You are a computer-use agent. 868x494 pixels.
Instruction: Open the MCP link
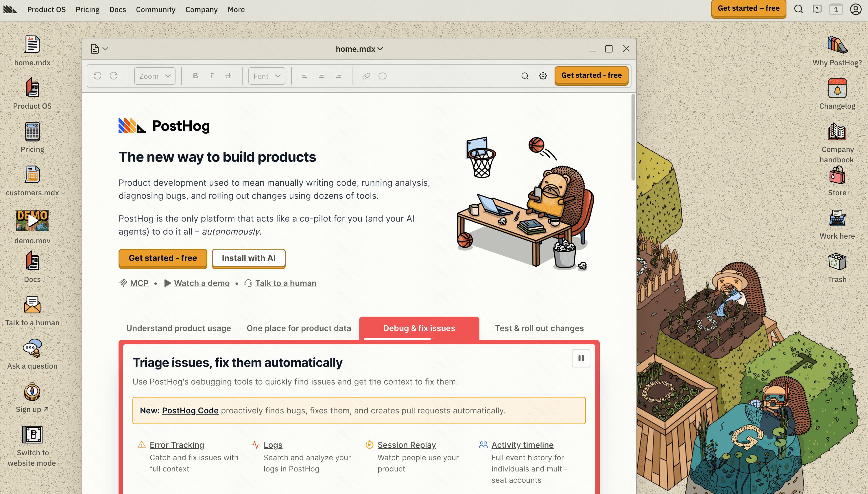click(x=139, y=283)
